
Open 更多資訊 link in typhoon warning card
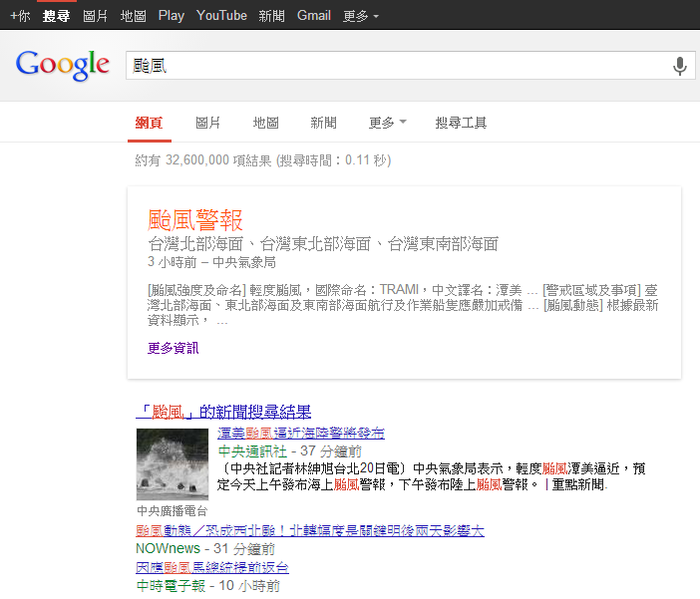[173, 348]
